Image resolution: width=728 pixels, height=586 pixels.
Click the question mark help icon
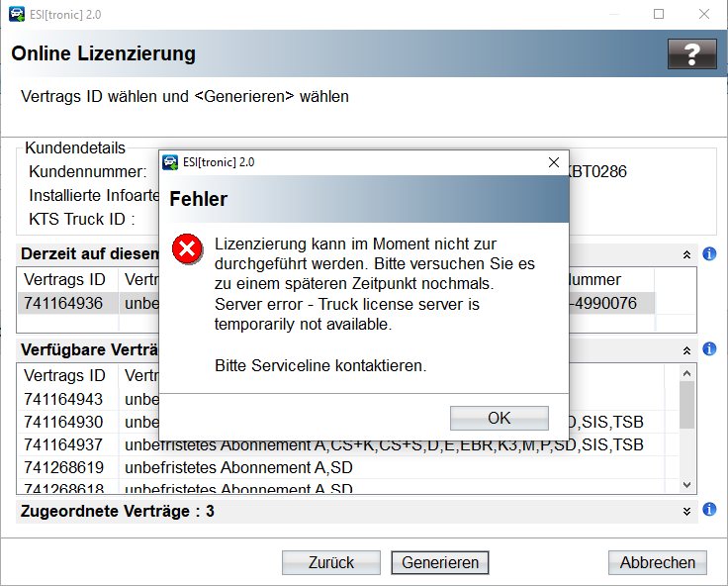(x=691, y=53)
